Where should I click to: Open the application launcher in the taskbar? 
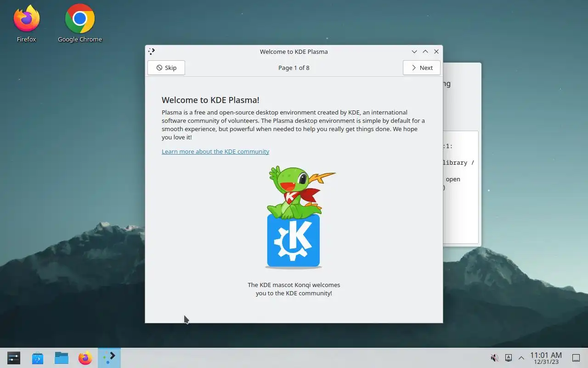pyautogui.click(x=14, y=358)
